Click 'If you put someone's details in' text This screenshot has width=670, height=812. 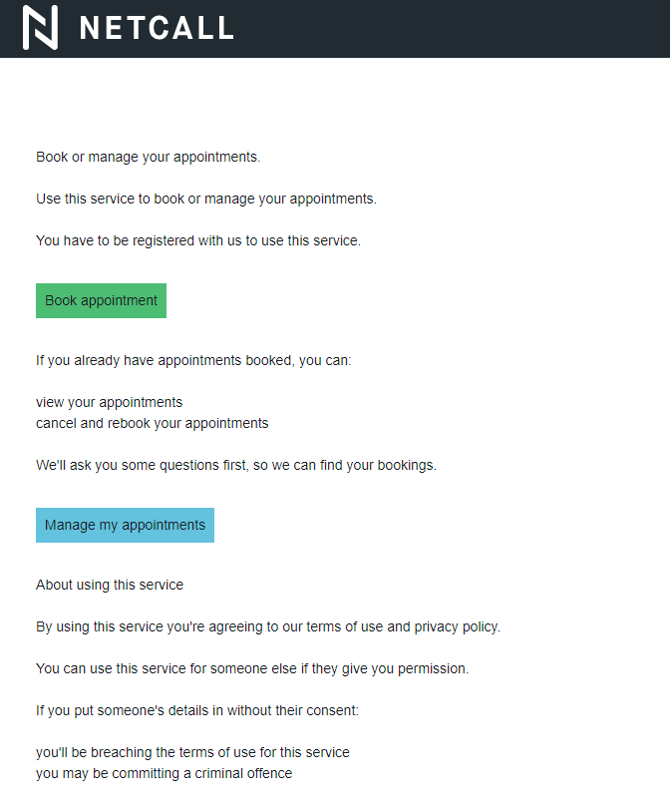pyautogui.click(x=196, y=710)
